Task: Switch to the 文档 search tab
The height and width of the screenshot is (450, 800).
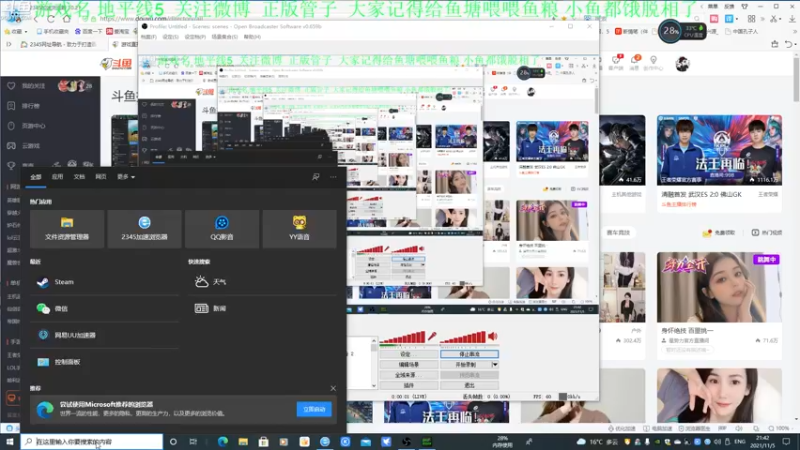Action: point(79,177)
